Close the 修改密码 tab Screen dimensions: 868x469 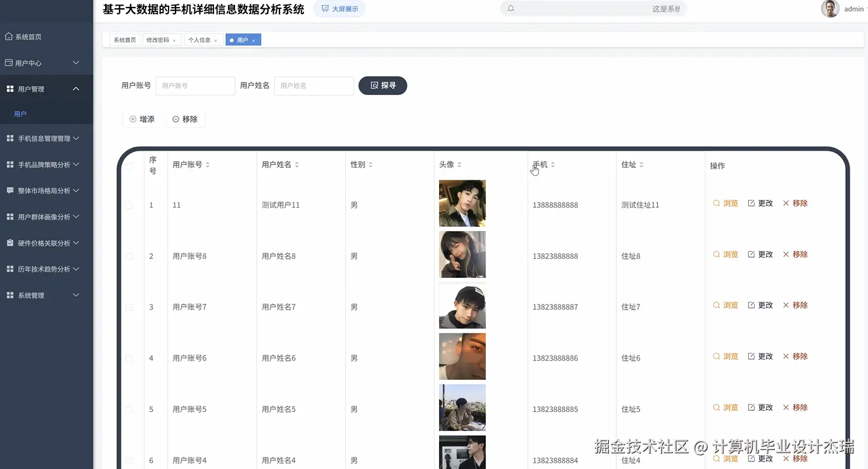tap(174, 41)
